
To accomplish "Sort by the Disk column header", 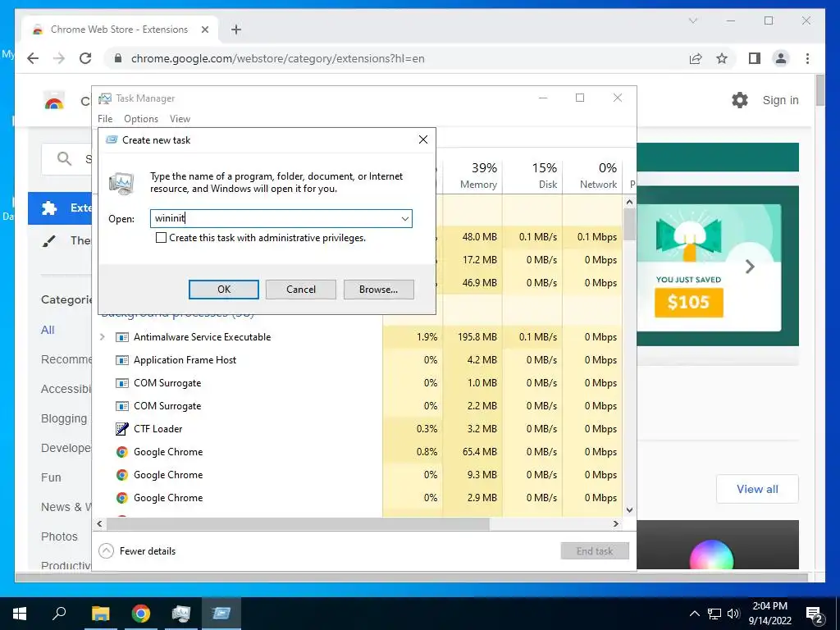I will tap(533, 176).
